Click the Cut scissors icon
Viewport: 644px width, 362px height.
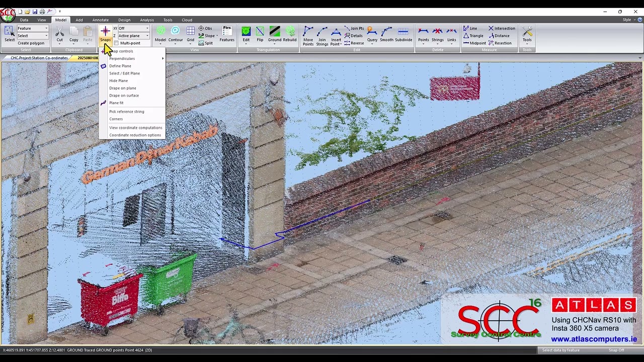pos(60,32)
